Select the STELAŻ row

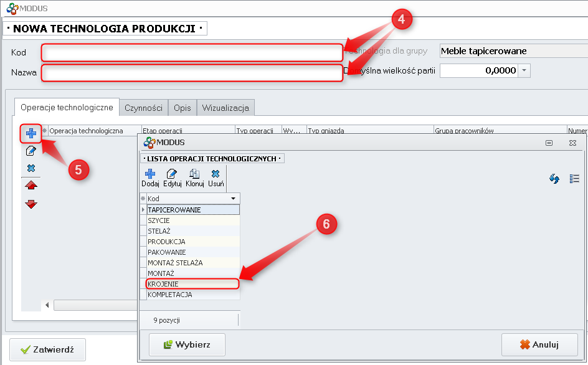pyautogui.click(x=193, y=231)
